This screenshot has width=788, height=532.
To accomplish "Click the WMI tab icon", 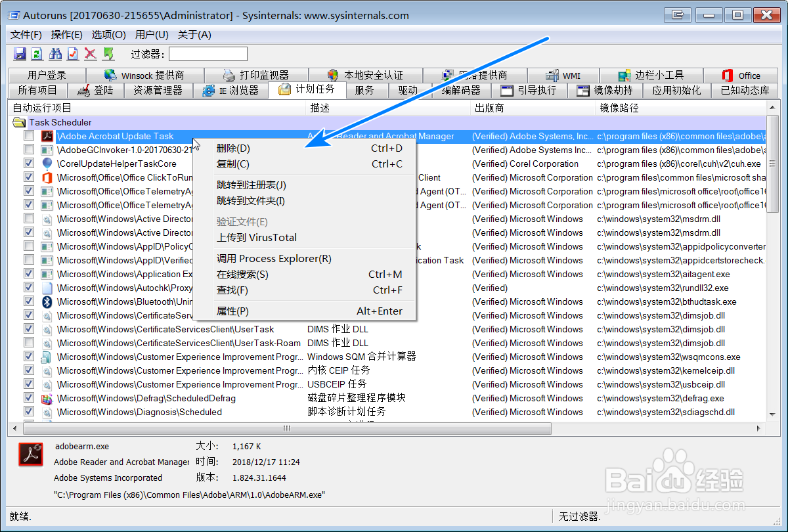I will point(552,76).
